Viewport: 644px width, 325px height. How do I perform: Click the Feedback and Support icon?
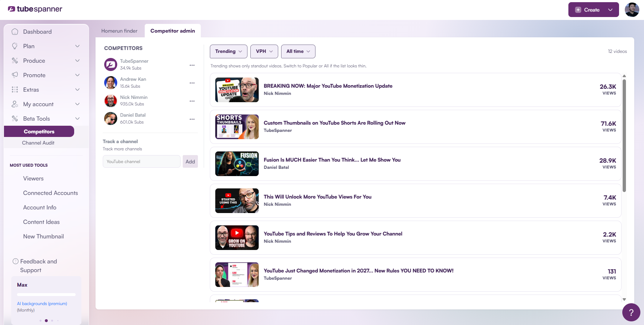(x=16, y=261)
